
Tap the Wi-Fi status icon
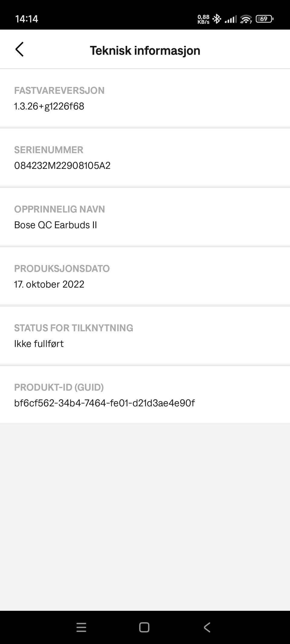tap(246, 19)
